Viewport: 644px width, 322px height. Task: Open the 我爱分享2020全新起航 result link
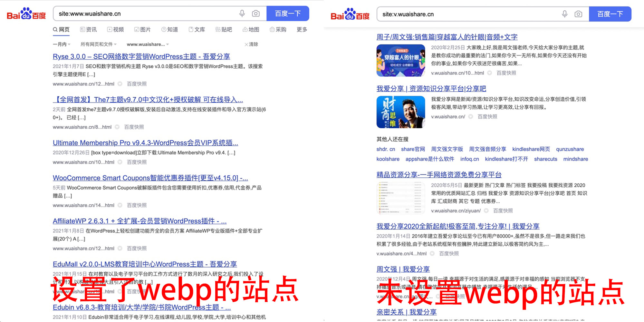(458, 226)
